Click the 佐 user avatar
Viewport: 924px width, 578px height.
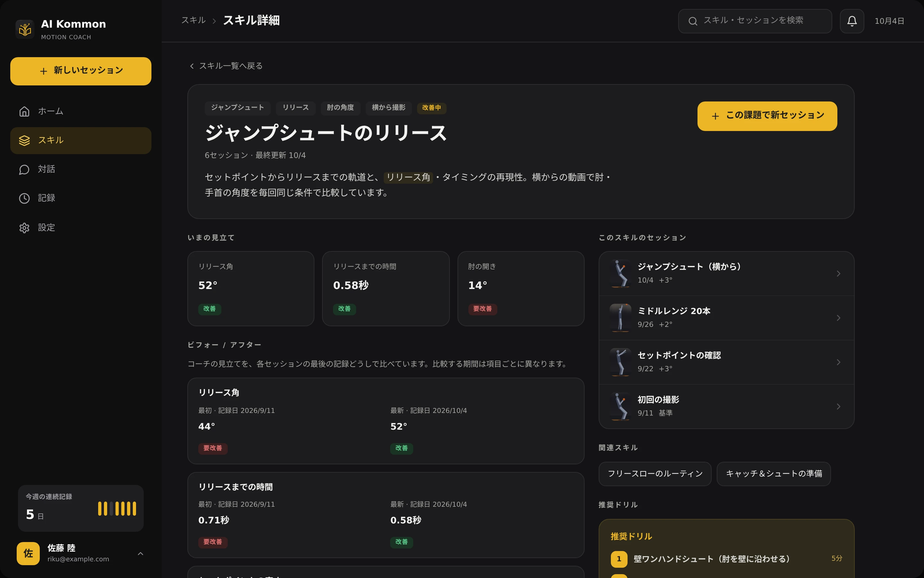click(28, 553)
